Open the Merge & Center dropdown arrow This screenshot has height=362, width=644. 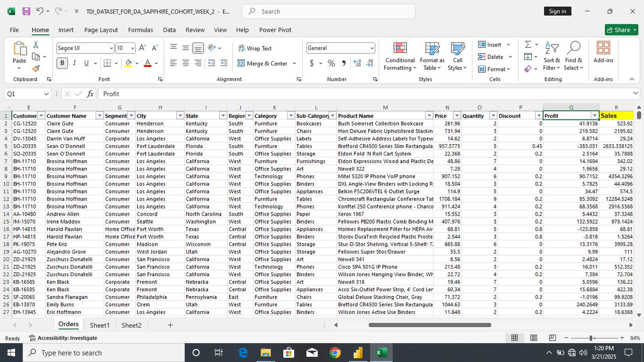294,63
